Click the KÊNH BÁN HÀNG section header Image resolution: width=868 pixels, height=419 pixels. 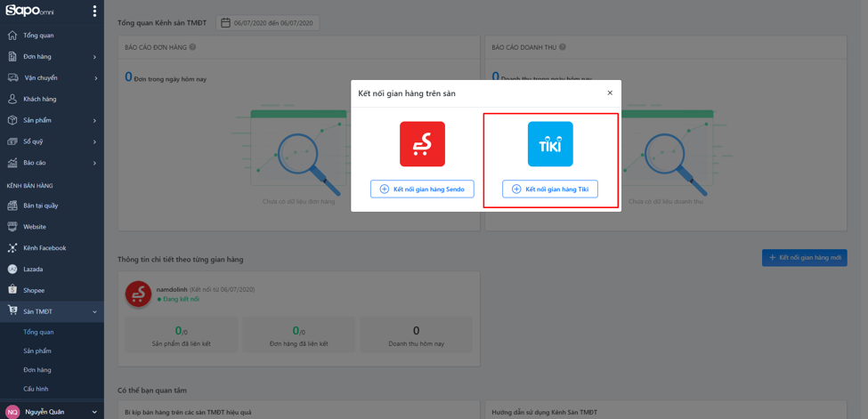tap(30, 185)
